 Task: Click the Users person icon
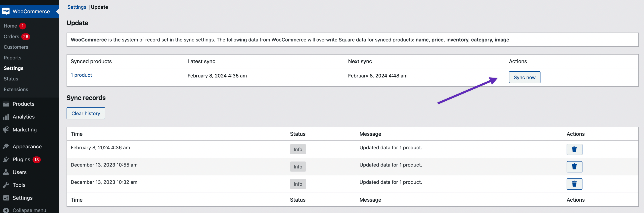[6, 172]
